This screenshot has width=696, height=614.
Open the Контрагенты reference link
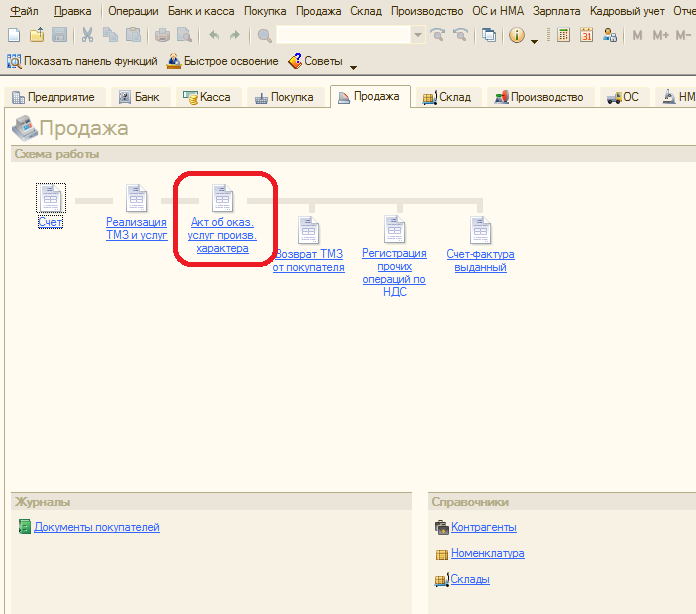click(483, 527)
